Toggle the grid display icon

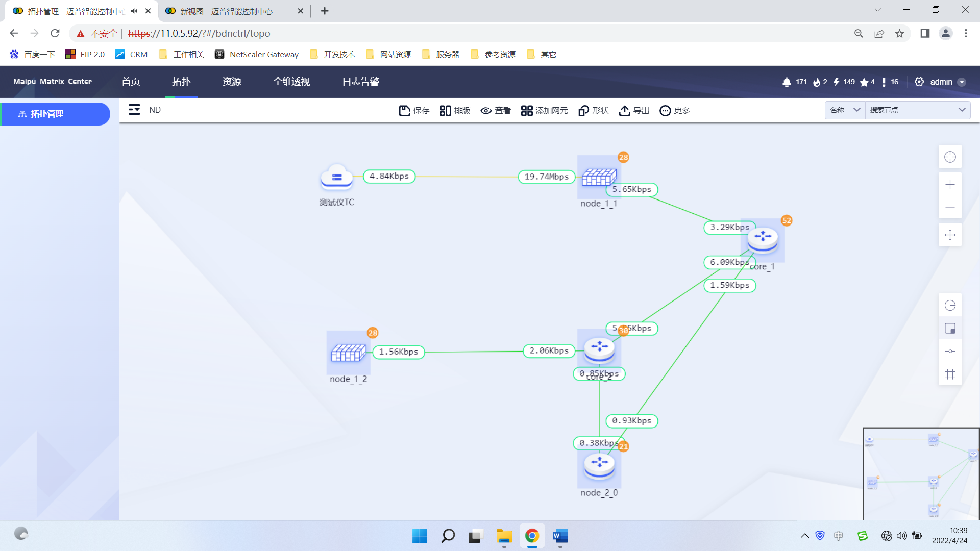(x=950, y=374)
